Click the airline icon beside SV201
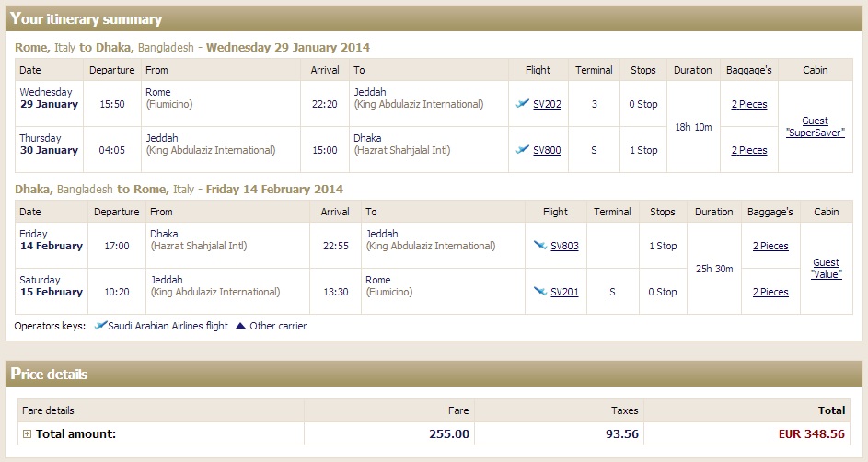 pyautogui.click(x=539, y=291)
